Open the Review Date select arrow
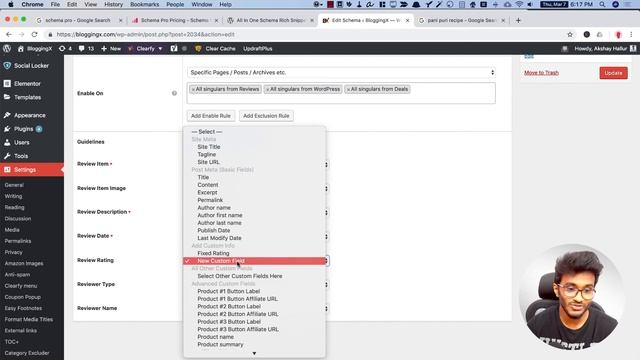The image size is (640, 360). click(326, 237)
